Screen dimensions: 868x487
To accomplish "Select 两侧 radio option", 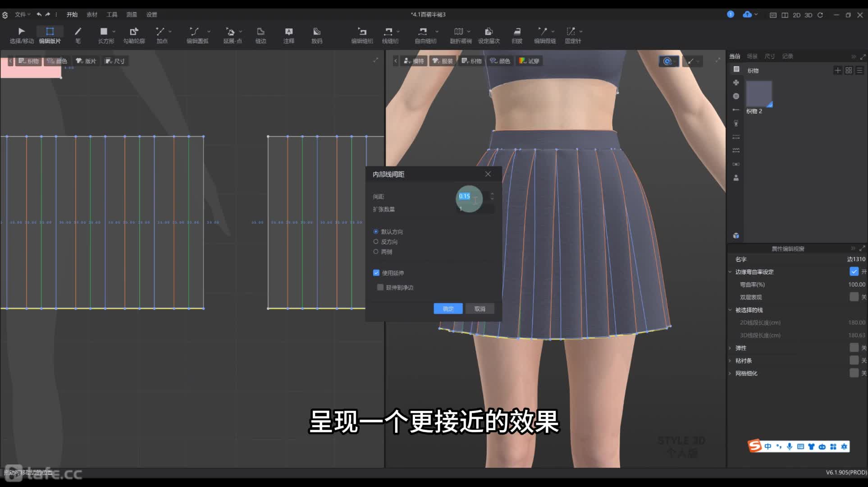I will 376,252.
